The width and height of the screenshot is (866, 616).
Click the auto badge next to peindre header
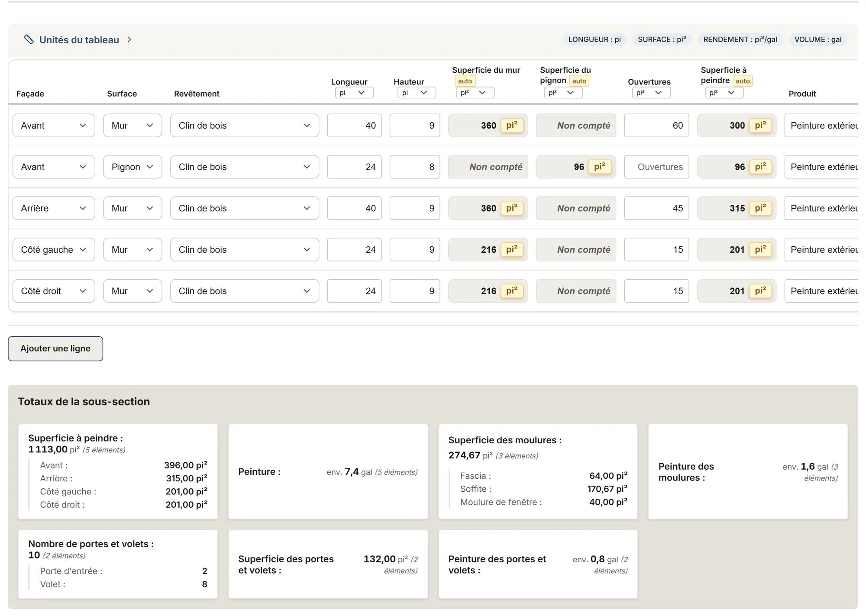743,81
